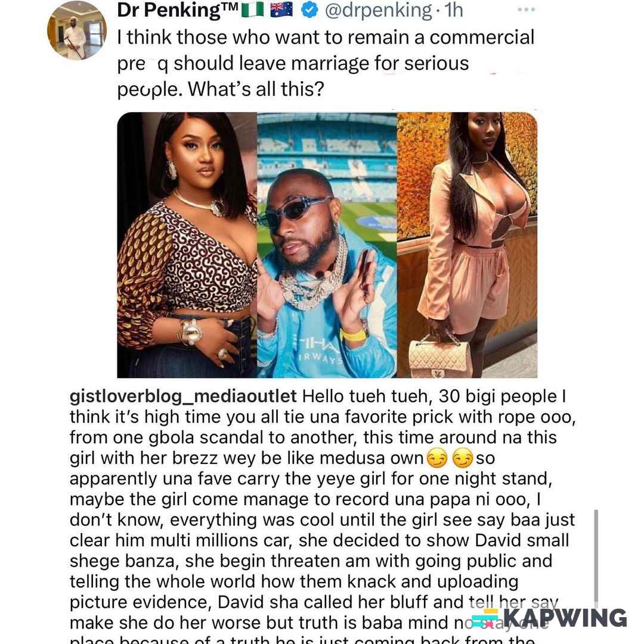Screen dimensions: 644x644
Task: Click the Australian flag emoji in name
Action: [x=281, y=10]
